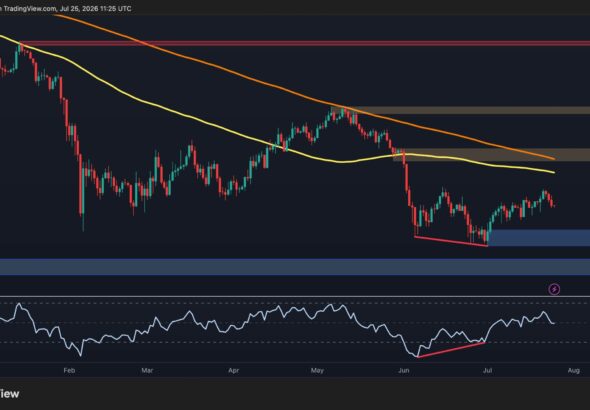Screen dimensions: 590x410
Task: Click the Mar label on time axis
Action: click(x=147, y=371)
